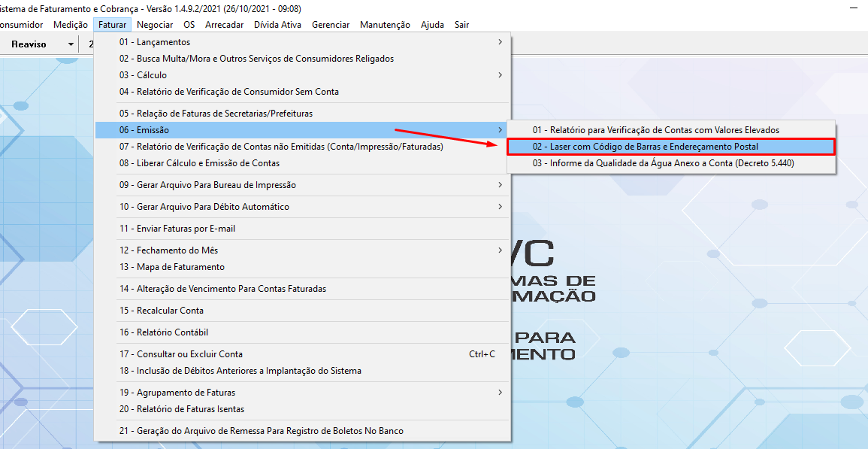
Task: Open the Gerenciar menu
Action: click(331, 25)
